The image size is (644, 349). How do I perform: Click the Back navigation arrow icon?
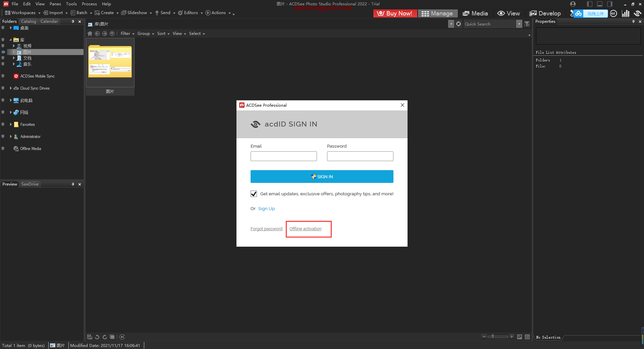[97, 34]
